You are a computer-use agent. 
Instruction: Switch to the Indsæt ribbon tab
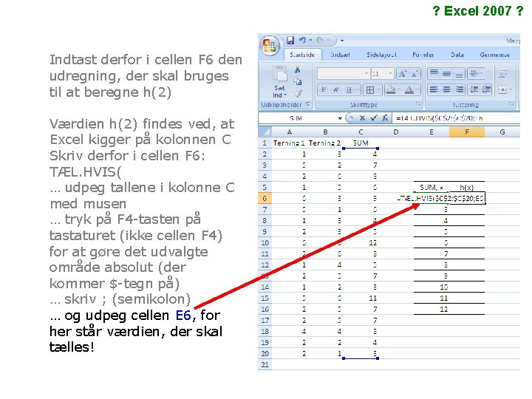(341, 55)
